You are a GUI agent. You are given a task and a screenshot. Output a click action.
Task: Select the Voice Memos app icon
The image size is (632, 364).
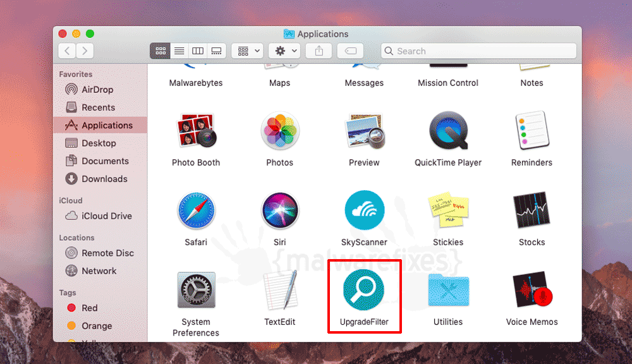click(532, 290)
